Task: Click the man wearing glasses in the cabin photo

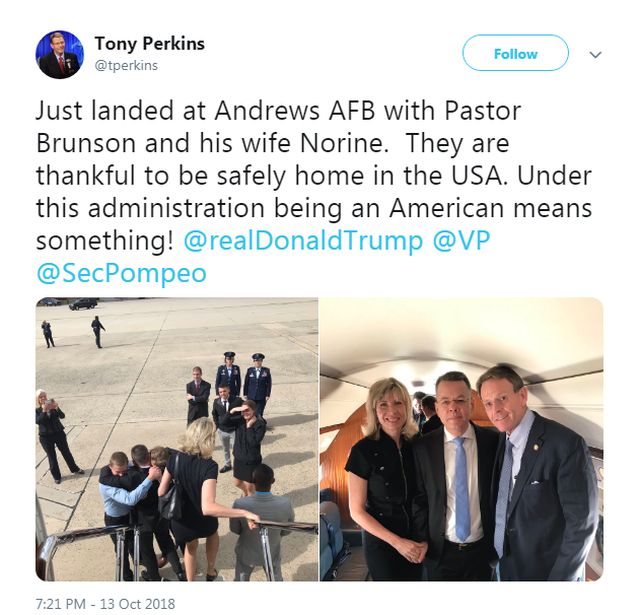Action: point(453,475)
